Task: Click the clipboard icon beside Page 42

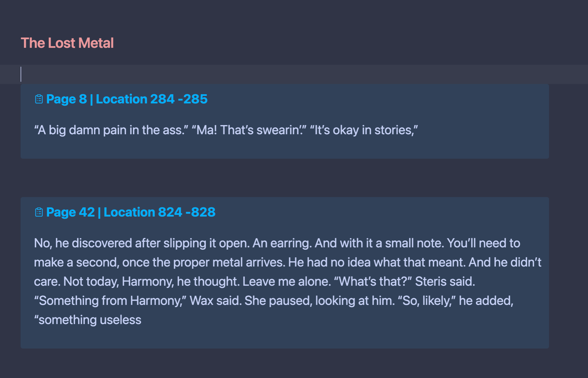Action: point(39,212)
